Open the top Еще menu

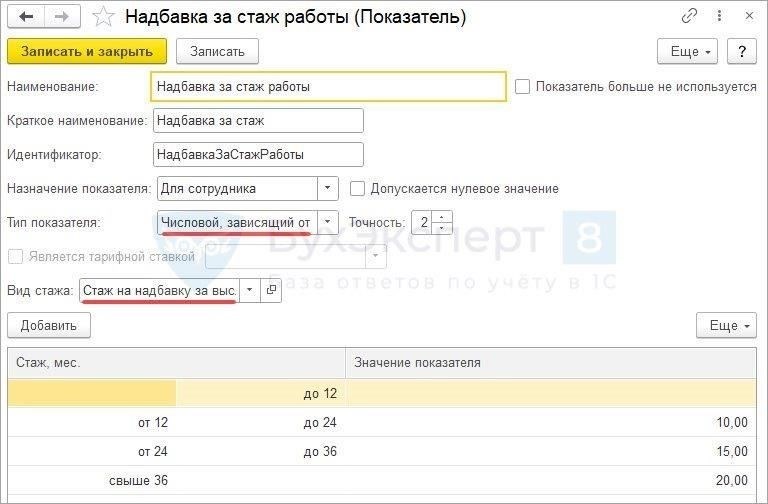pos(687,51)
